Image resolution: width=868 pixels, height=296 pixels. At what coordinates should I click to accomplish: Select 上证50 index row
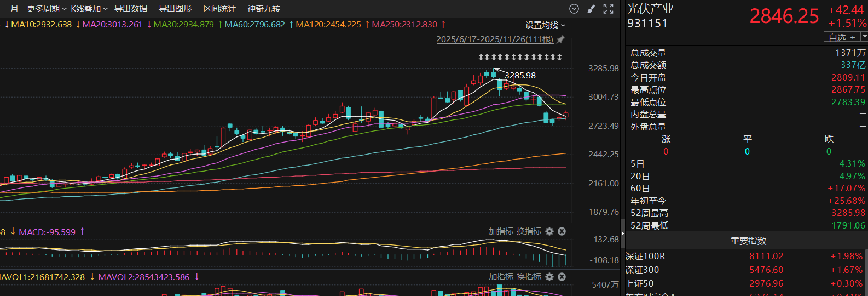click(x=746, y=283)
